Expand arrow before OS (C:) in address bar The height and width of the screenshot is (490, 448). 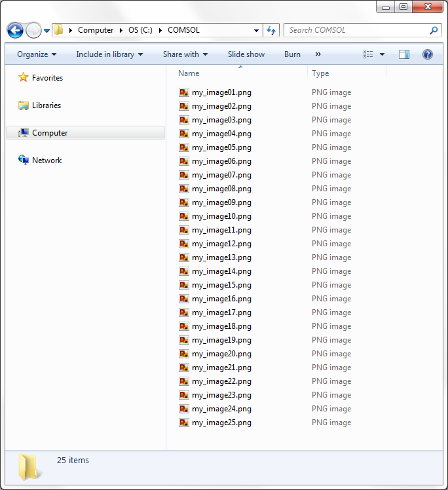pos(121,30)
